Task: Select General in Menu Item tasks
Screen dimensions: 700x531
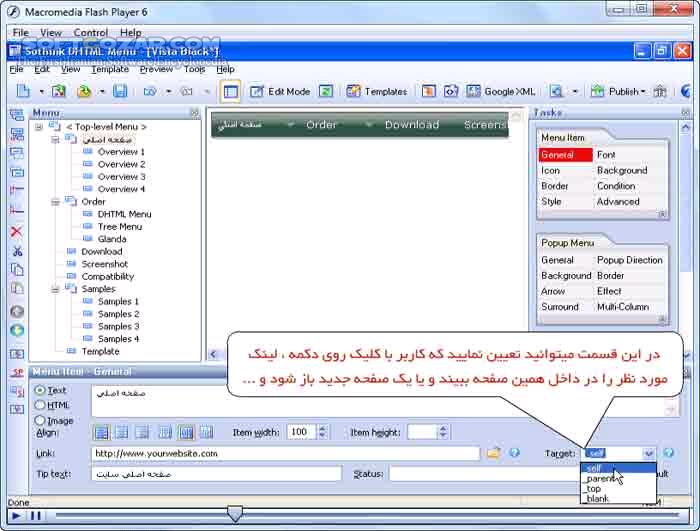Action: 566,155
